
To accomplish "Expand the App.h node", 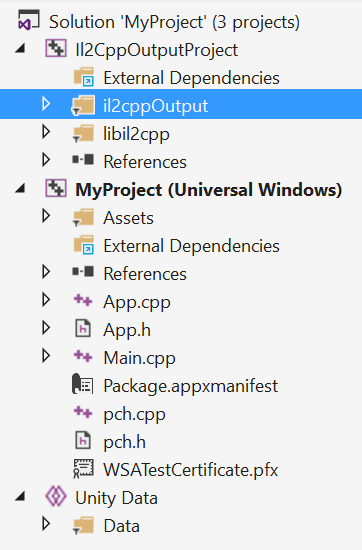I will tap(46, 328).
